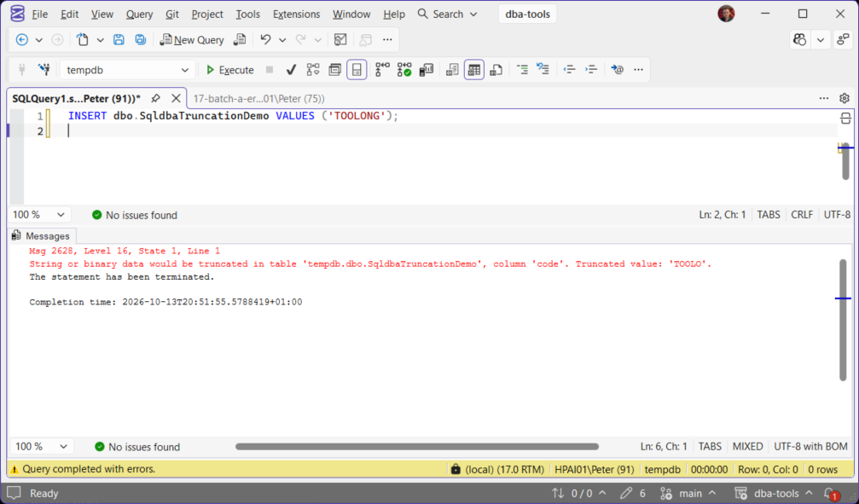Screen dimensions: 859x504
Task: Switch to the 17-batch-a-er...01\Peter (75) tab
Action: 258,99
